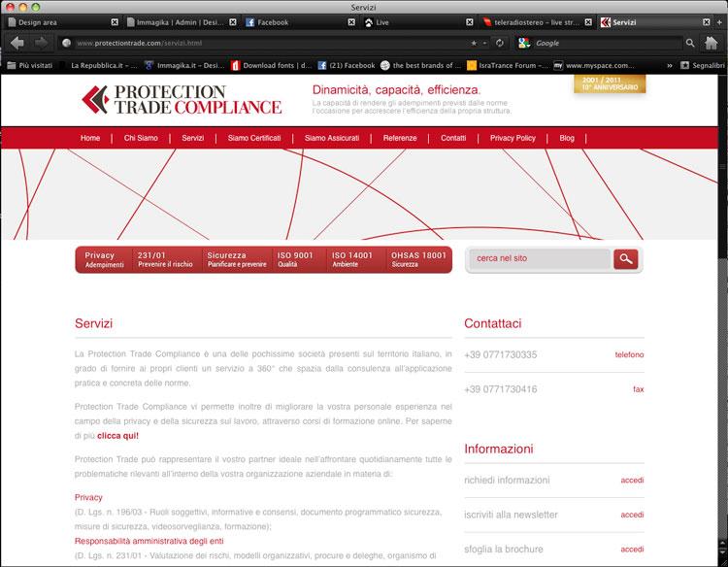Click the browser forward arrow
The image size is (728, 567).
42,43
